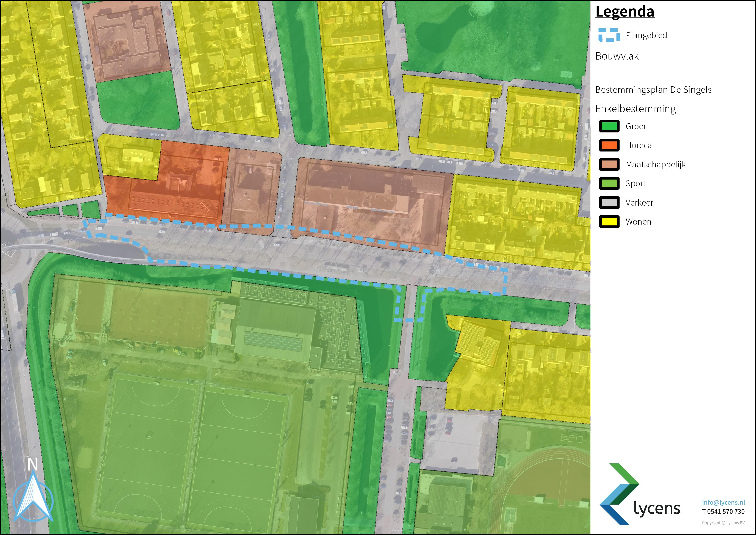Click the 'Copyright © Lycens BV' text
Viewport: 756px width, 535px height.
723,523
